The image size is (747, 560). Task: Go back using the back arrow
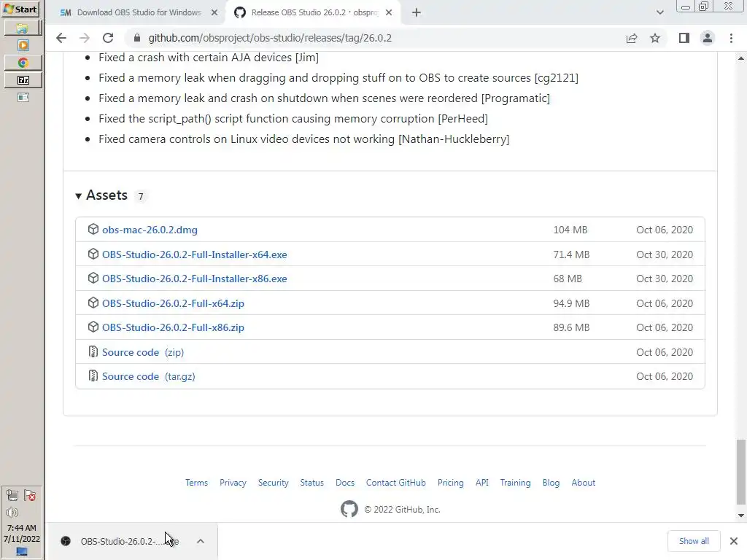point(61,38)
